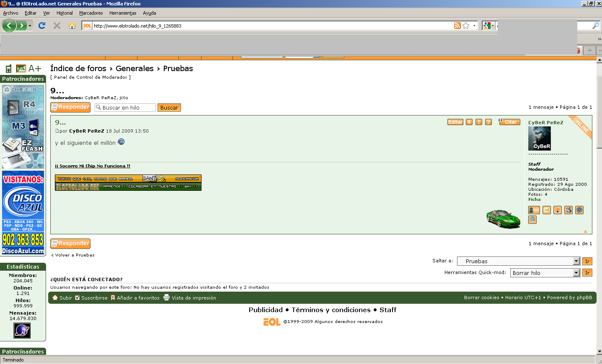Open CyBeR PeReZ avatar thumbnail
The width and height of the screenshot is (602, 364).
540,138
